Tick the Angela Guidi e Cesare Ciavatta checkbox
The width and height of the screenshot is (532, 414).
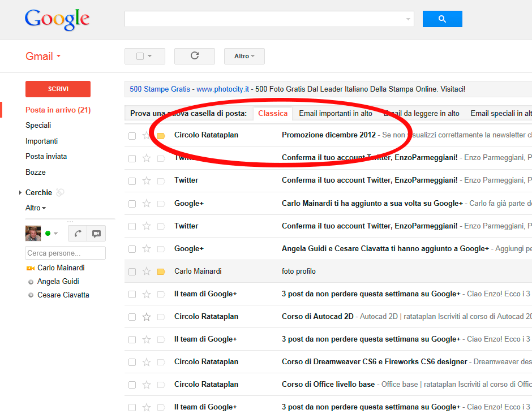coord(132,249)
